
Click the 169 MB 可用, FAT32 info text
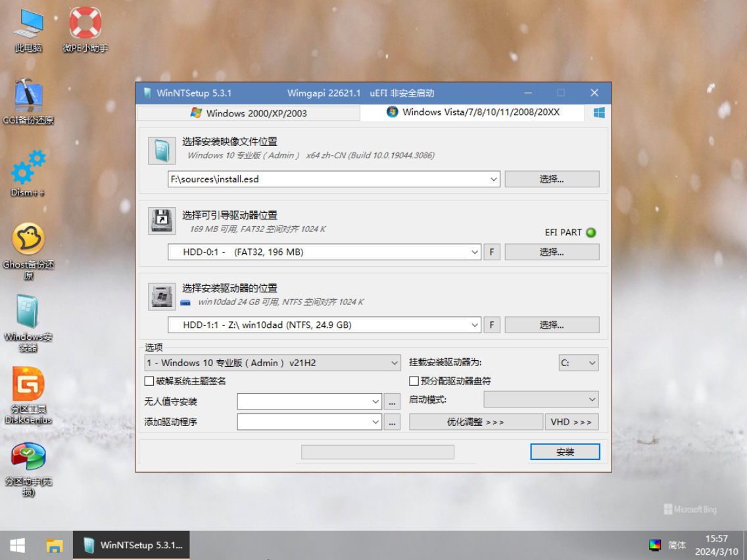(257, 229)
